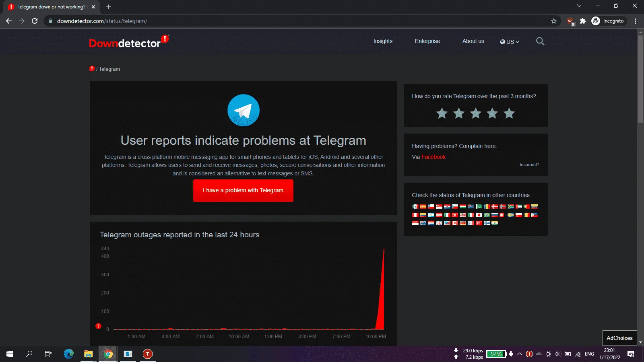
Task: Open site search magnifier
Action: coord(540,41)
